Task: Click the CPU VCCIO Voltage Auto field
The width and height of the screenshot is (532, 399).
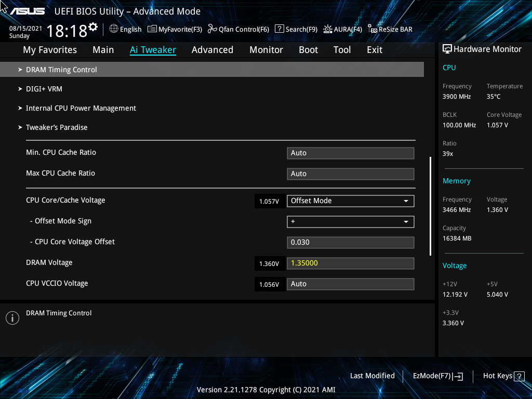Action: (351, 284)
